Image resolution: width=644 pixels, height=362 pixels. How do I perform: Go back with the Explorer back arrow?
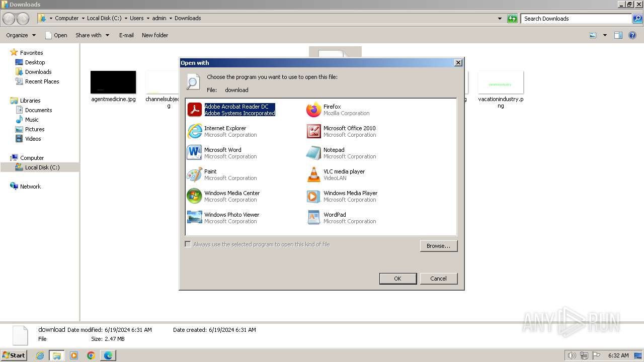click(9, 19)
